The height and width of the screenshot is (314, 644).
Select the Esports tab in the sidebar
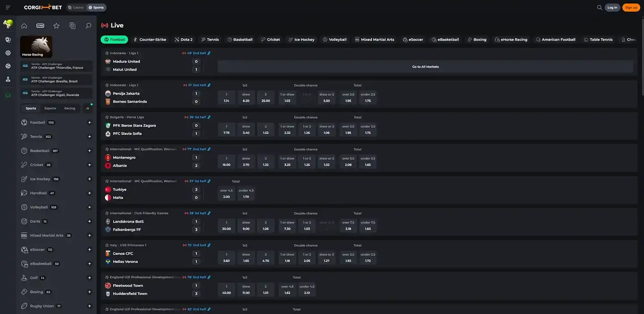click(x=50, y=108)
